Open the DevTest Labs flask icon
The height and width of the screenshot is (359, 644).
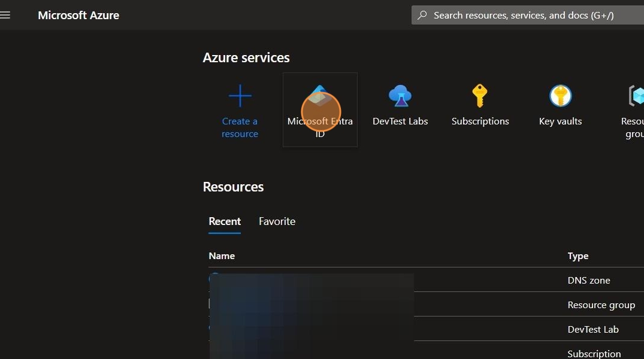400,96
